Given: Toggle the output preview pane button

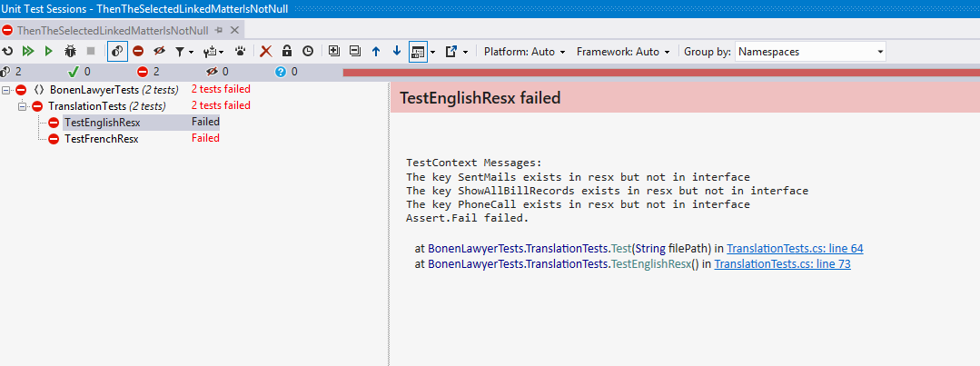Looking at the screenshot, I should point(418,52).
